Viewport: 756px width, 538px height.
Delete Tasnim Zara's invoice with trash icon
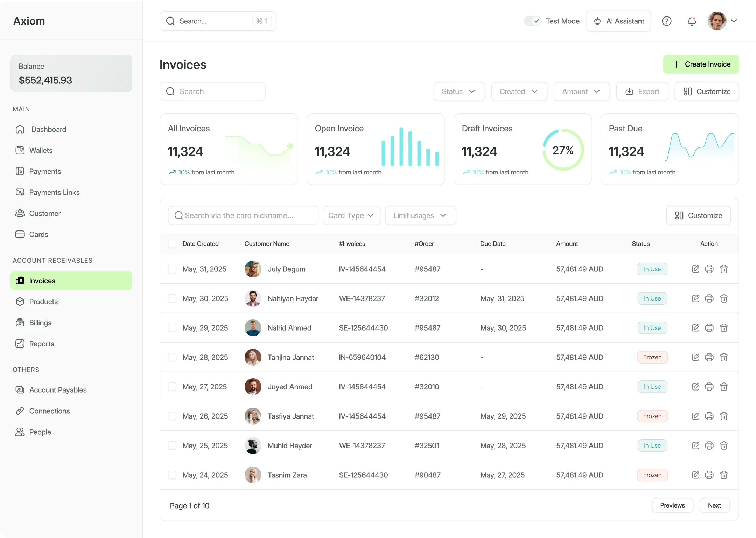(724, 475)
